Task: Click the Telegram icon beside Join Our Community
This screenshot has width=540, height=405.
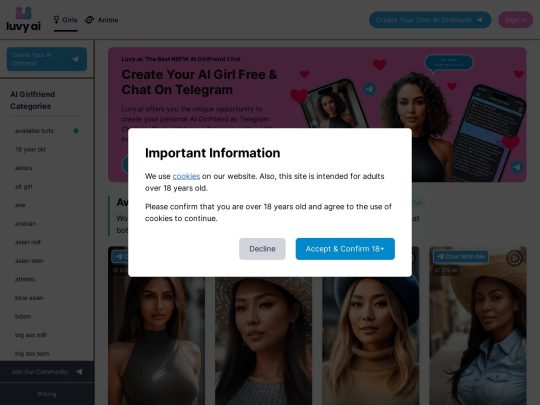Action: (x=79, y=372)
